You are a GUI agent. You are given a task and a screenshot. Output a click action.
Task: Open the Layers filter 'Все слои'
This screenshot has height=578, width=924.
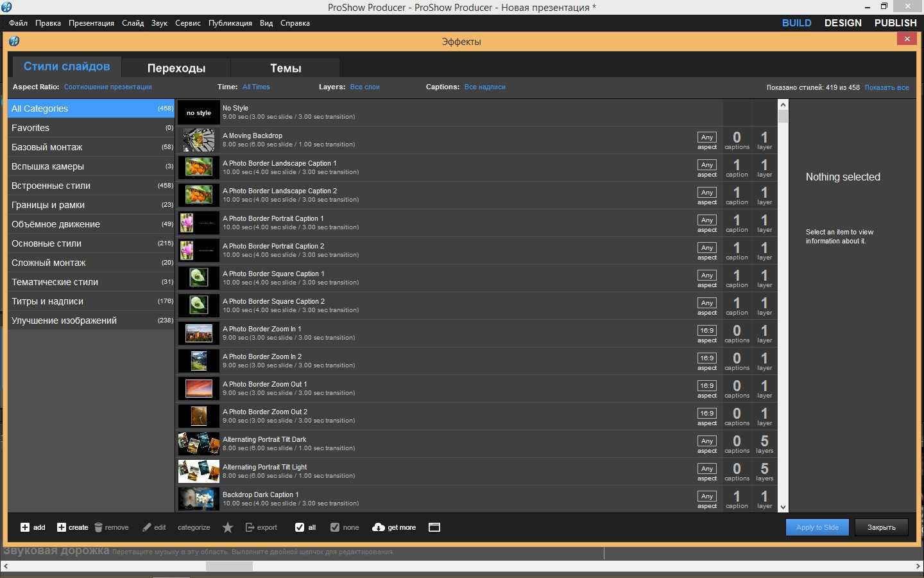364,87
